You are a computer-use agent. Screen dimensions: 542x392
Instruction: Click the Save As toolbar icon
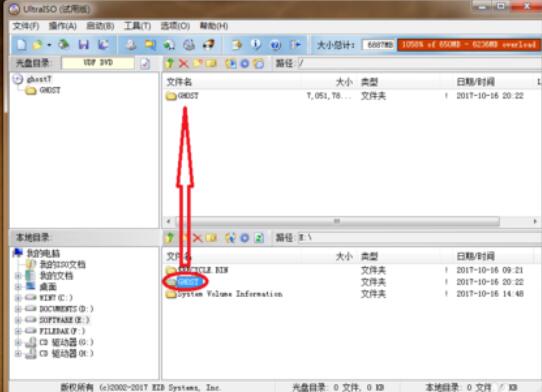coord(103,45)
